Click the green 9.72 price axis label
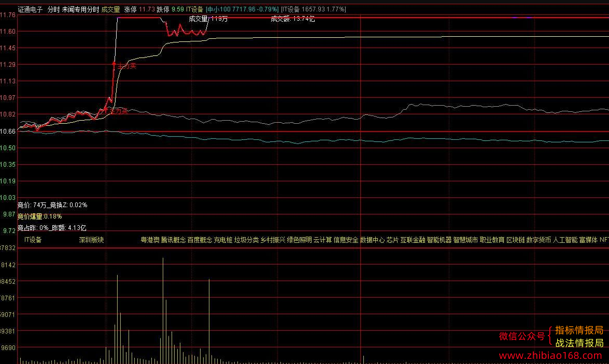 (9, 231)
